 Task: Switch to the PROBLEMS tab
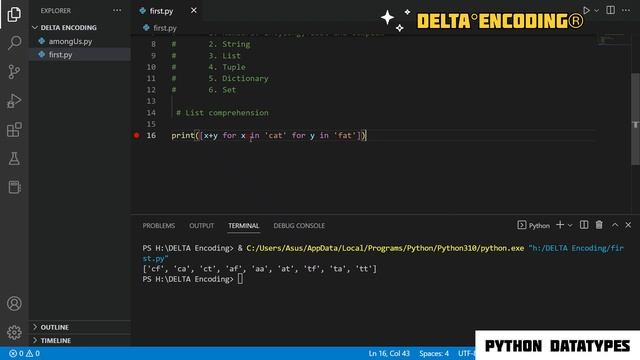(159, 226)
